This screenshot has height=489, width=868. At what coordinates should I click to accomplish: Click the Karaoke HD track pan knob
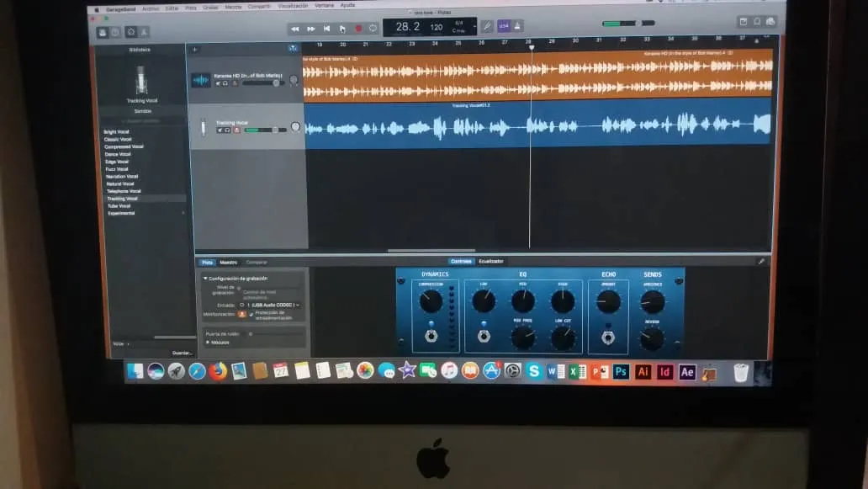tap(294, 80)
